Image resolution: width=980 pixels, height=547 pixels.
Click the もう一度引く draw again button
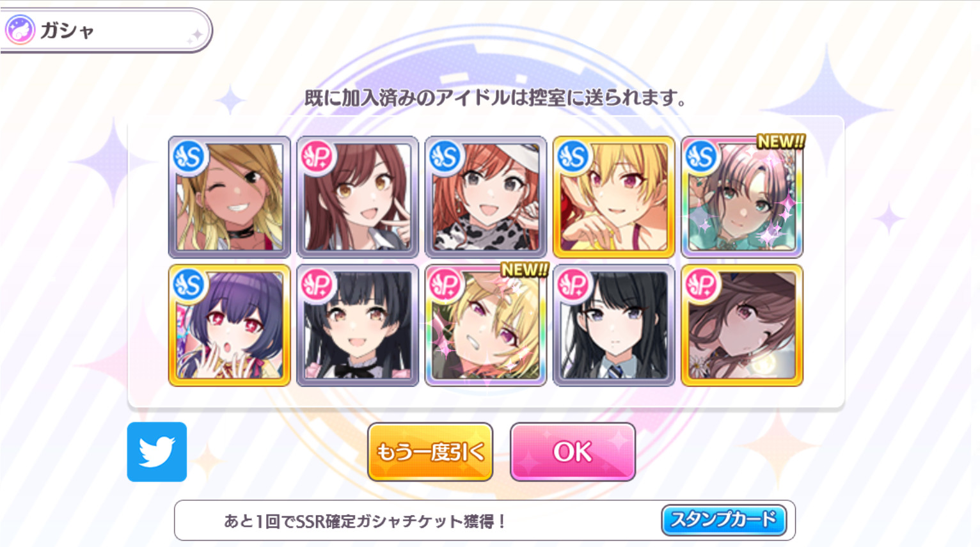(x=430, y=452)
